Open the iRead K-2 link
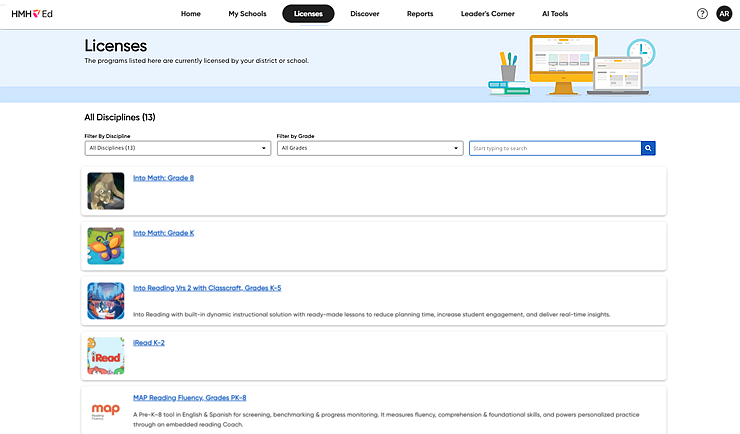The image size is (740, 434). (x=149, y=343)
